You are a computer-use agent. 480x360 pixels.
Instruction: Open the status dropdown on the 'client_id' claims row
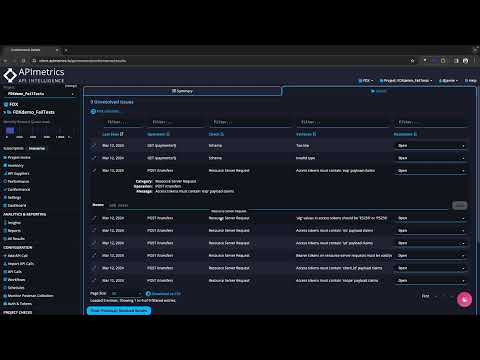[431, 268]
